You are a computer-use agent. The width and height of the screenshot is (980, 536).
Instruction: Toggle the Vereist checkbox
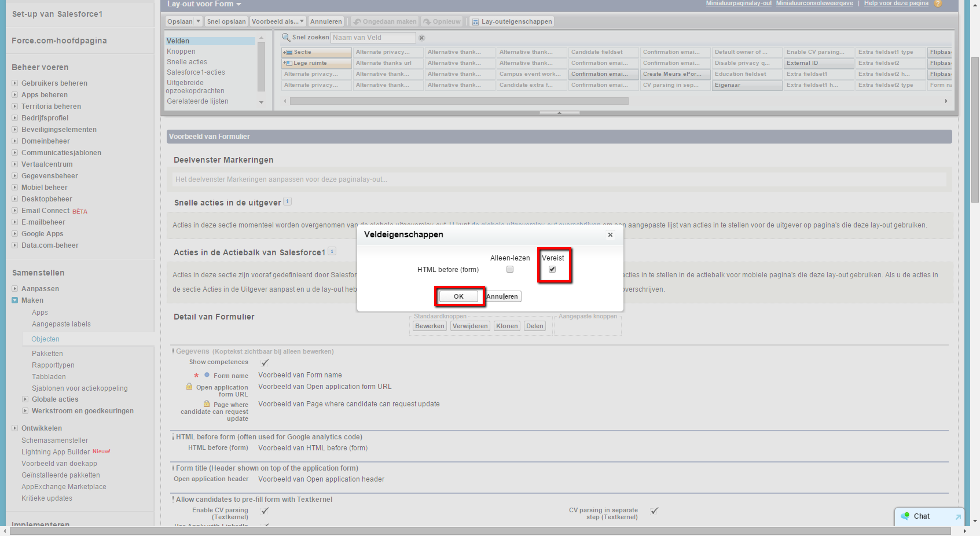click(x=552, y=269)
